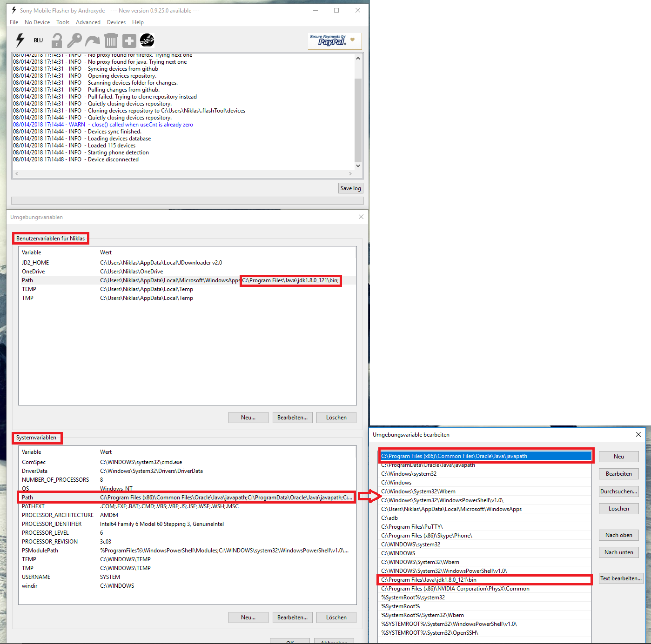Image resolution: width=651 pixels, height=644 pixels.
Task: Select log line 'Loaded 115 devices'
Action: pos(74,146)
